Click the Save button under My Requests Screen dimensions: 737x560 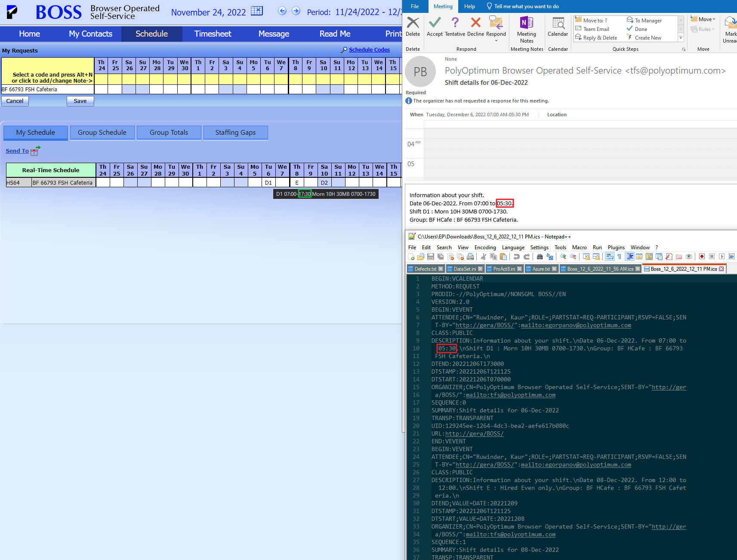(80, 101)
